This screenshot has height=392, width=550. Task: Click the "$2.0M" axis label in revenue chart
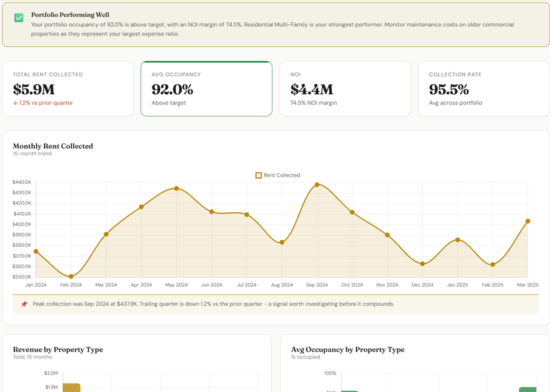[x=51, y=373]
